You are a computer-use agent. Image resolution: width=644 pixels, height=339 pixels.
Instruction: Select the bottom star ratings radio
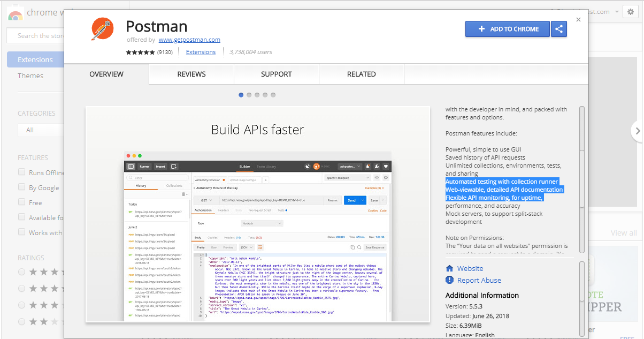[x=22, y=322]
